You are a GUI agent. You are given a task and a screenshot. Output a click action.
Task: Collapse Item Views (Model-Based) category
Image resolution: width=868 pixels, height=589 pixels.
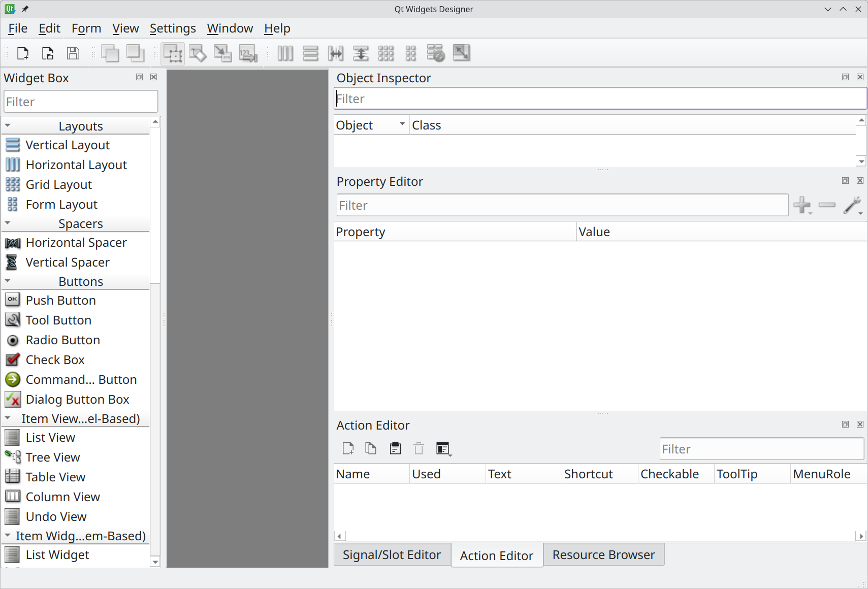(x=8, y=418)
